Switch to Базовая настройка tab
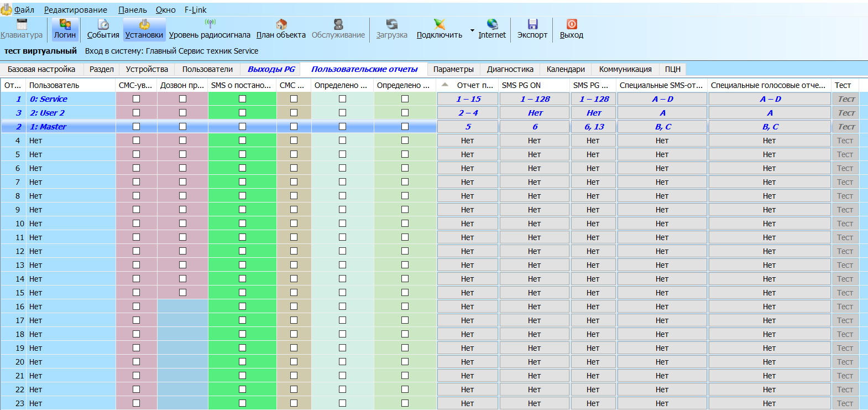The image size is (868, 410). point(41,69)
